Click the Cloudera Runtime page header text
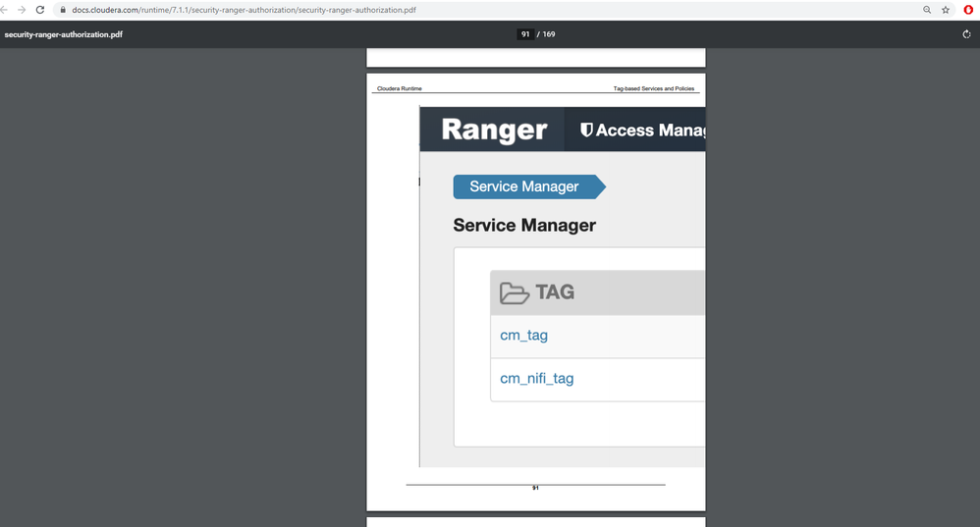Viewport: 980px width, 527px height. coord(400,88)
